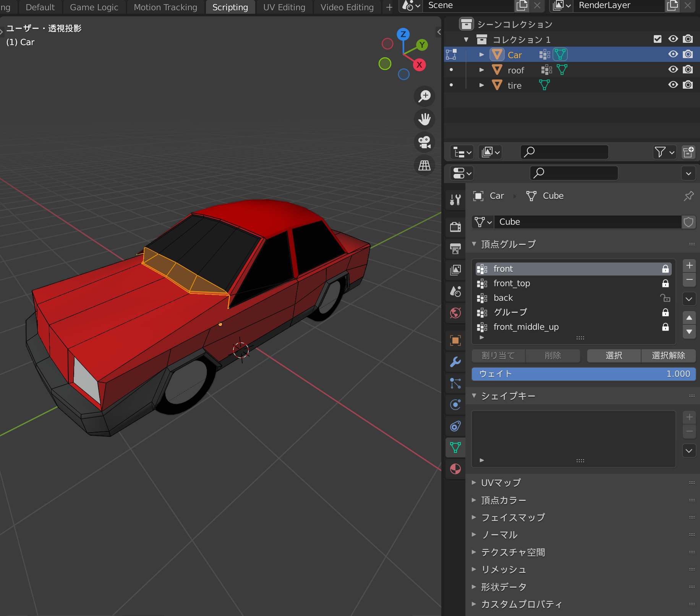Select front_middle_up vertex group in list
700x616 pixels.
[526, 327]
